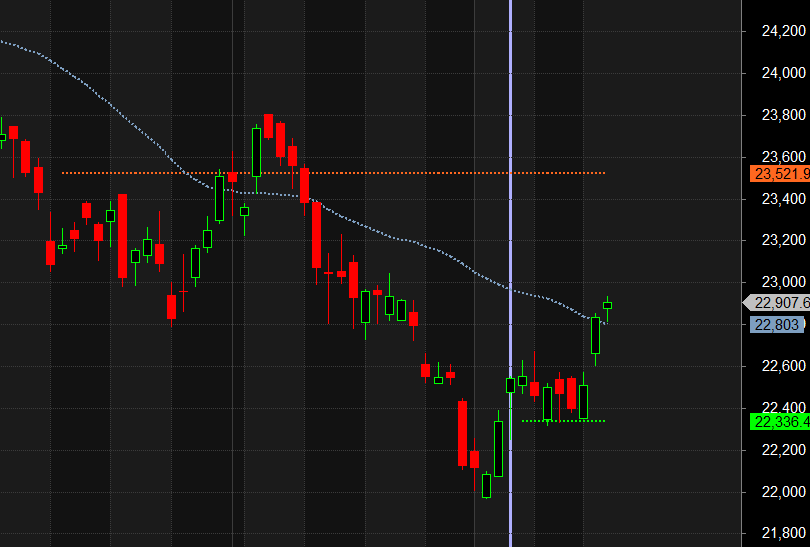Click the 23,200 axis value
Viewport: 810px width, 547px height.
coord(784,240)
